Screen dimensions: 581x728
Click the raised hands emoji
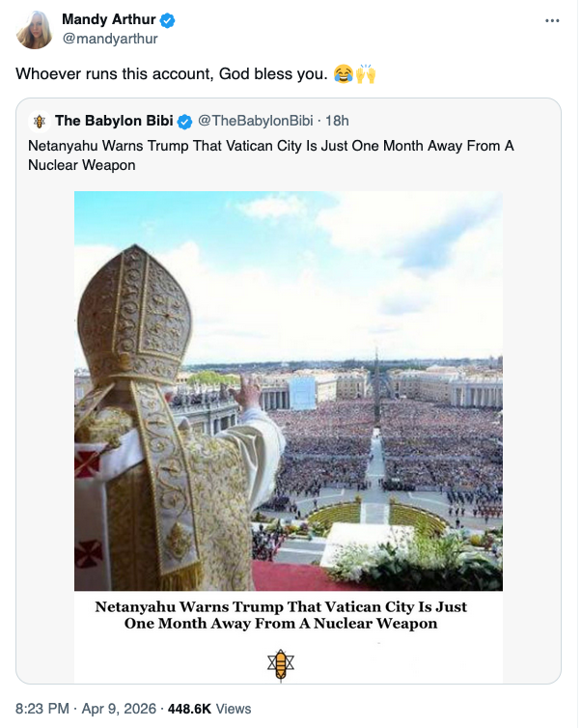click(x=366, y=74)
